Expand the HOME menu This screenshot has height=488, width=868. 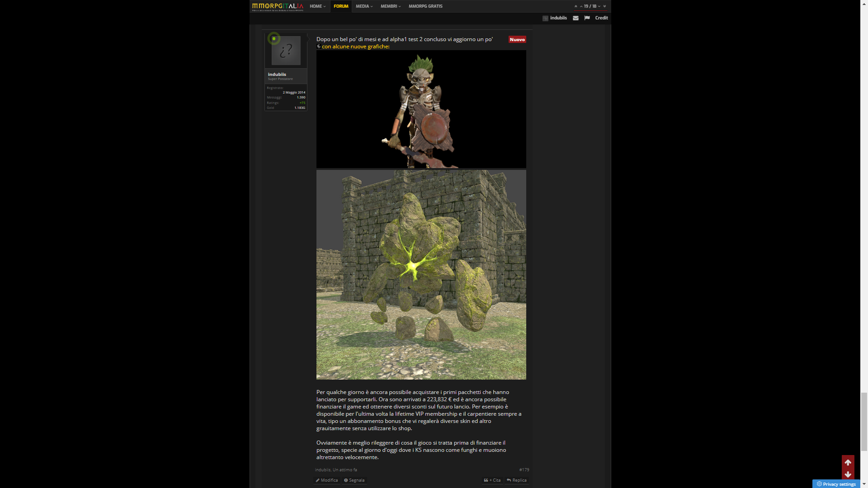[318, 6]
